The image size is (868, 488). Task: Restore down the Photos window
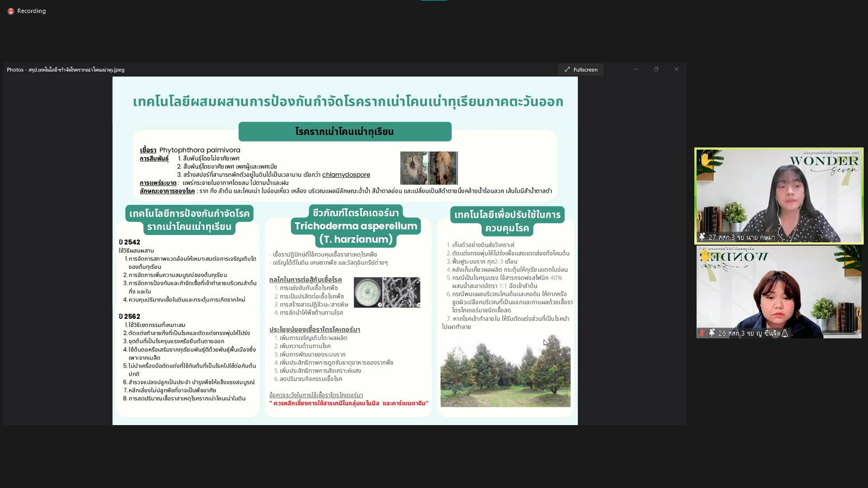[x=656, y=69]
